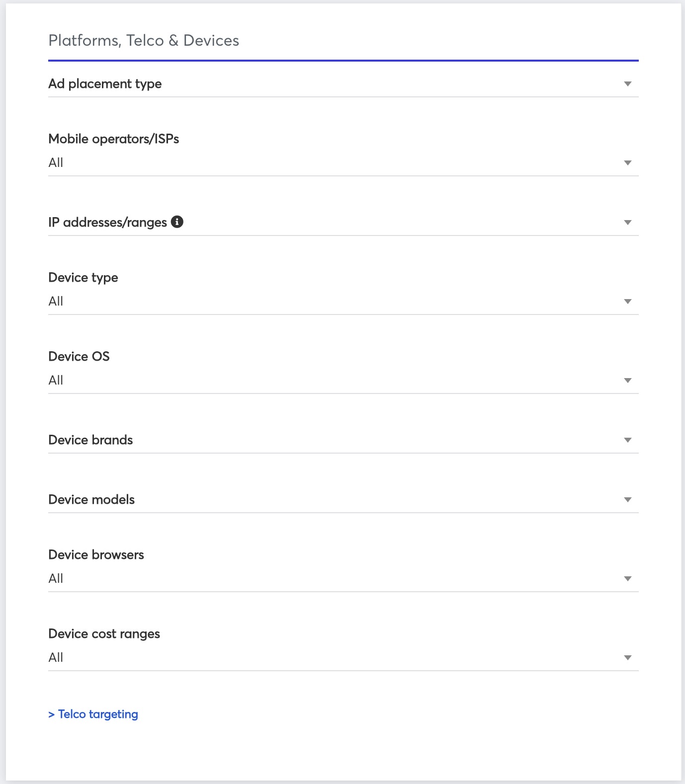Open the Ad placement type dropdown arrow
The height and width of the screenshot is (784, 685).
tap(627, 84)
